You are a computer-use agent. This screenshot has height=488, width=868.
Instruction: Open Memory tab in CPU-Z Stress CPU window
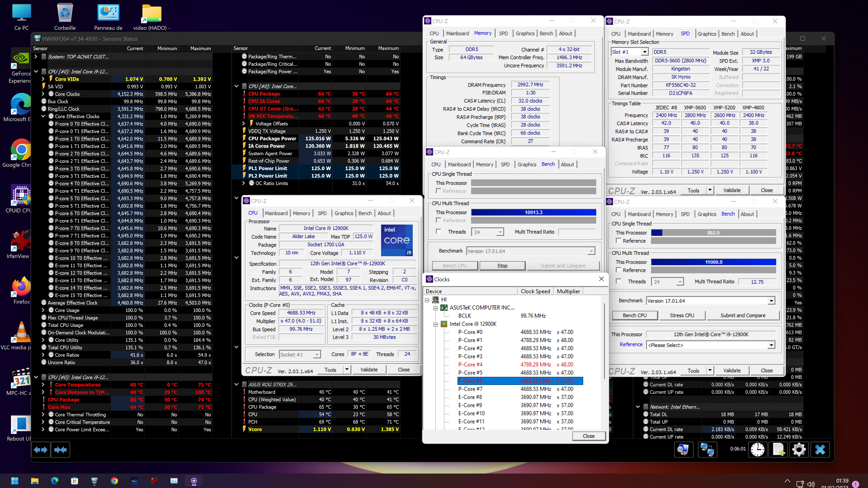664,214
